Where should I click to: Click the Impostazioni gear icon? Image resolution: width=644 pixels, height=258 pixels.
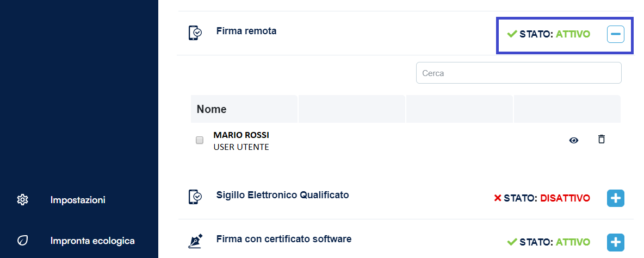click(x=22, y=200)
